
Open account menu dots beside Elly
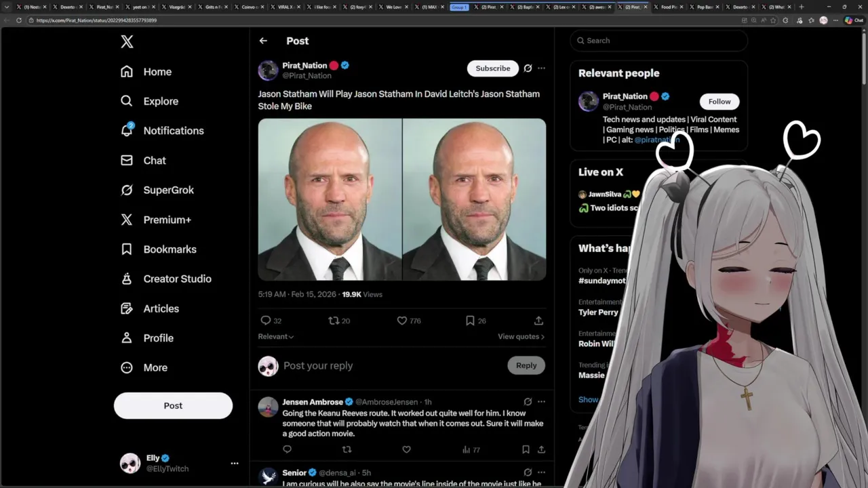(x=235, y=464)
